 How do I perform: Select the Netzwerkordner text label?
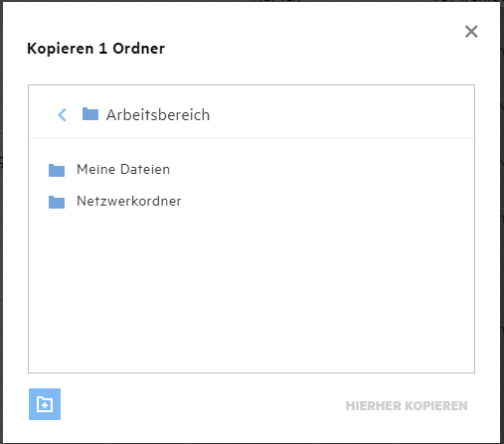click(x=129, y=201)
